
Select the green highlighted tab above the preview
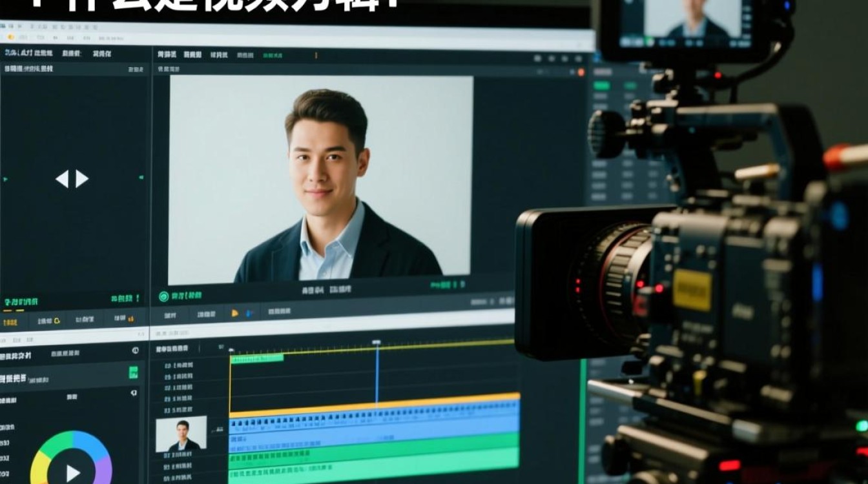pyautogui.click(x=272, y=55)
